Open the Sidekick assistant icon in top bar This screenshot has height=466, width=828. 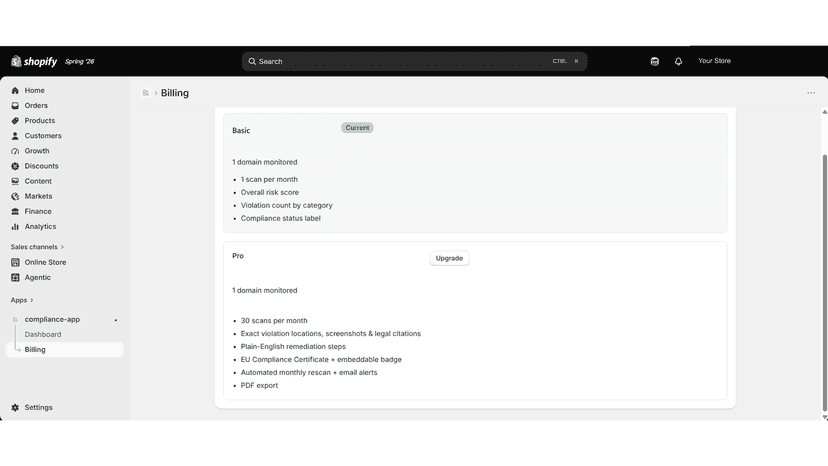pos(655,61)
